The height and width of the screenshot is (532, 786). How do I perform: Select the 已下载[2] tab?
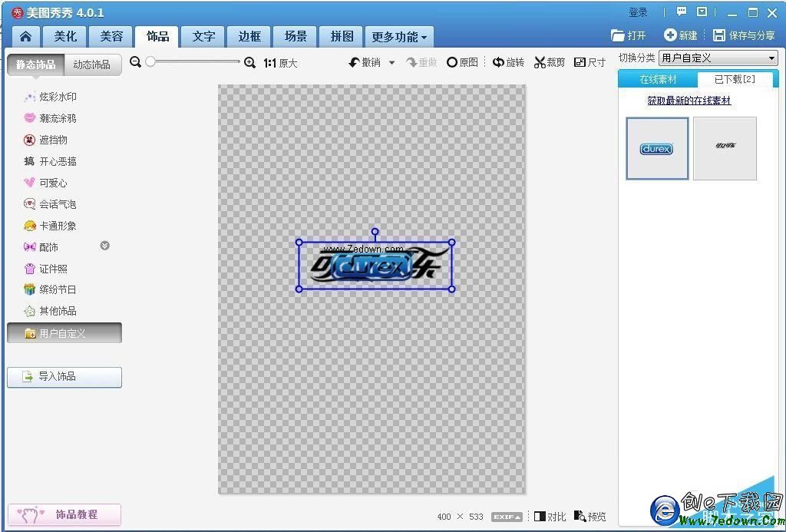[x=735, y=79]
